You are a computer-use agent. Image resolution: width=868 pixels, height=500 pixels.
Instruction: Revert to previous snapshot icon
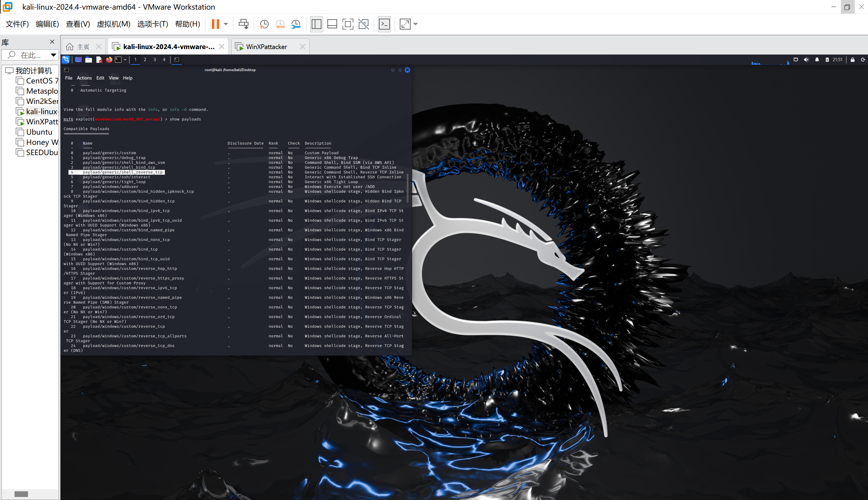pyautogui.click(x=280, y=24)
